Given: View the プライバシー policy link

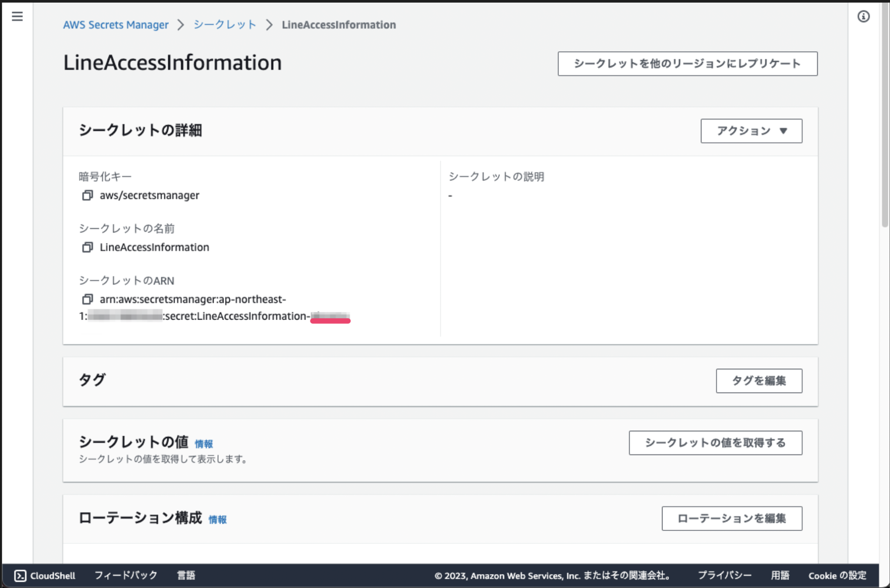Looking at the screenshot, I should click(x=725, y=575).
